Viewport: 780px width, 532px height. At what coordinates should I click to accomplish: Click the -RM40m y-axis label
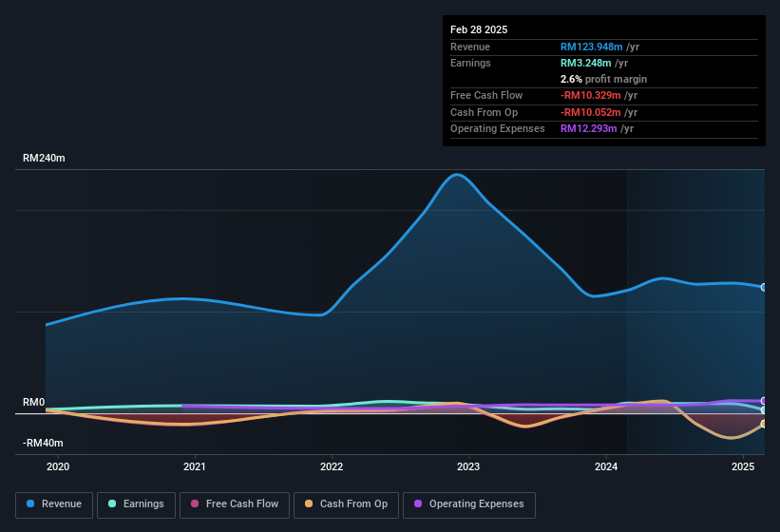point(43,443)
